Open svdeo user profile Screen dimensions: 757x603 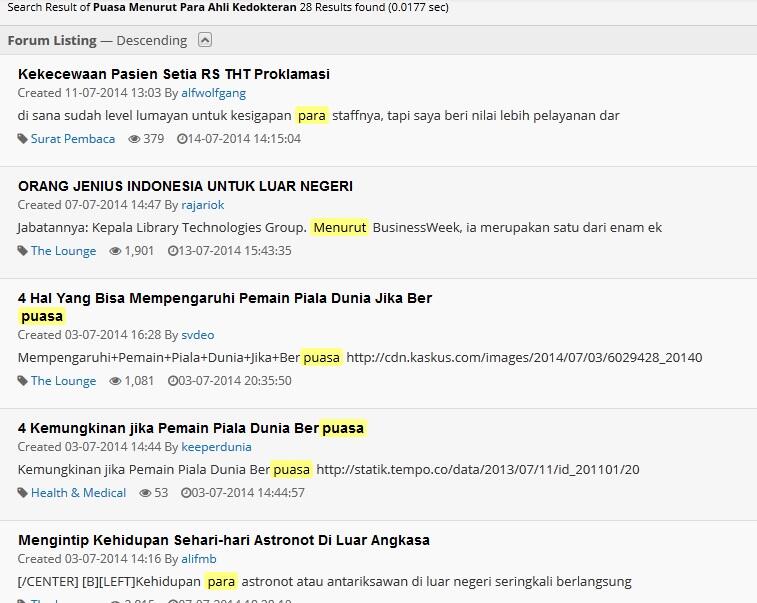(x=198, y=335)
